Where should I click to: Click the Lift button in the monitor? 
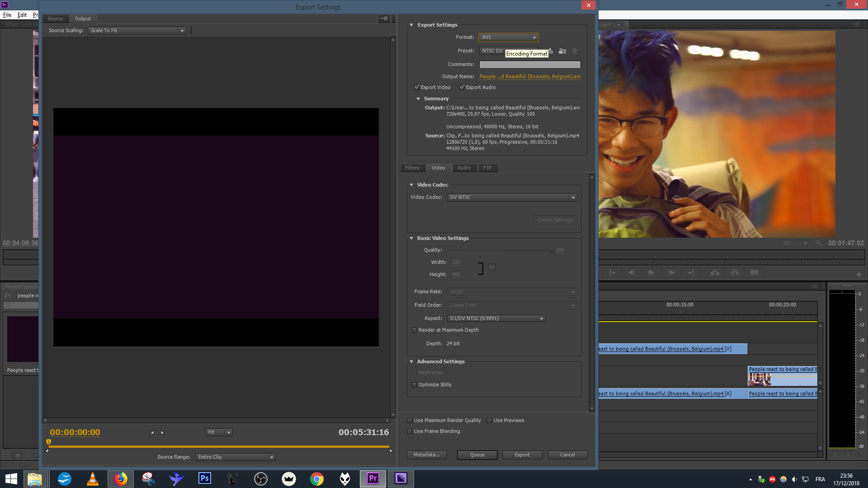[715, 272]
